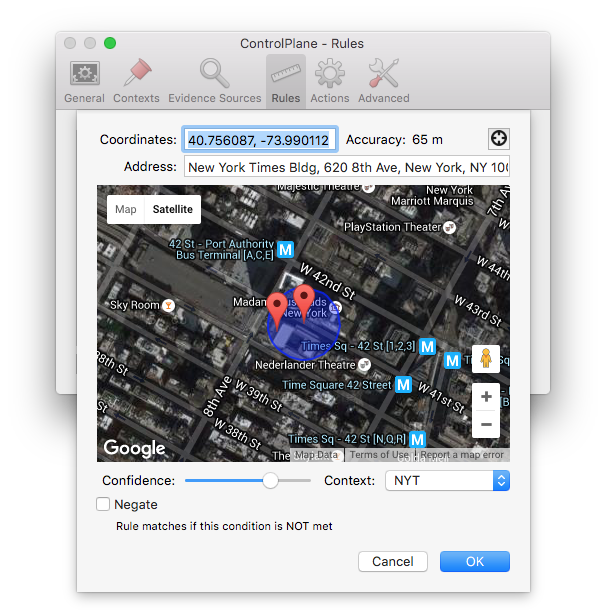This screenshot has width=606, height=613.
Task: Open the Advanced tools pane
Action: click(x=383, y=81)
